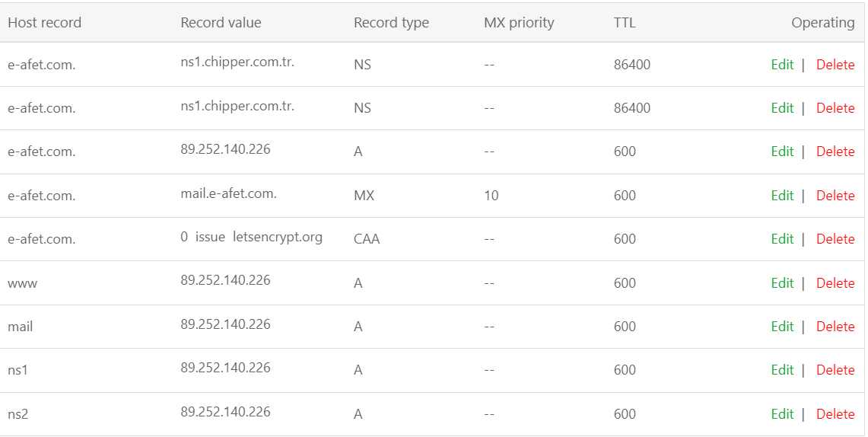Edit the www host A record
This screenshot has width=868, height=437.
click(x=782, y=283)
